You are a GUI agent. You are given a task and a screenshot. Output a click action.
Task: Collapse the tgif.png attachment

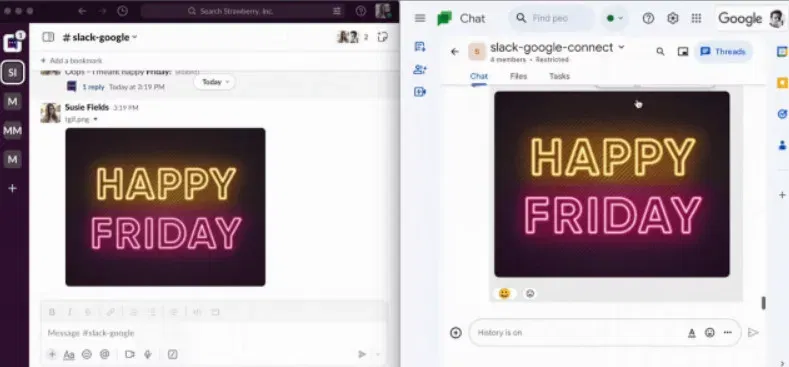coord(96,120)
